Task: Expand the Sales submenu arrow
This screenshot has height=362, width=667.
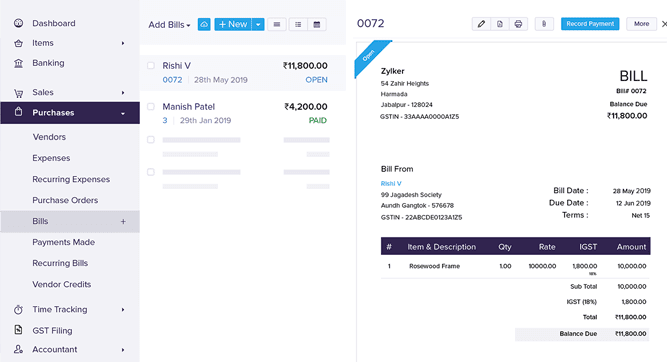Action: click(x=123, y=92)
